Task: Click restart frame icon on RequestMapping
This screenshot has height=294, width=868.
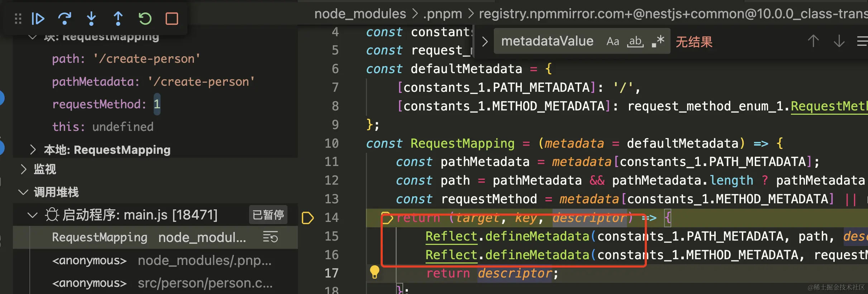Action: click(270, 237)
